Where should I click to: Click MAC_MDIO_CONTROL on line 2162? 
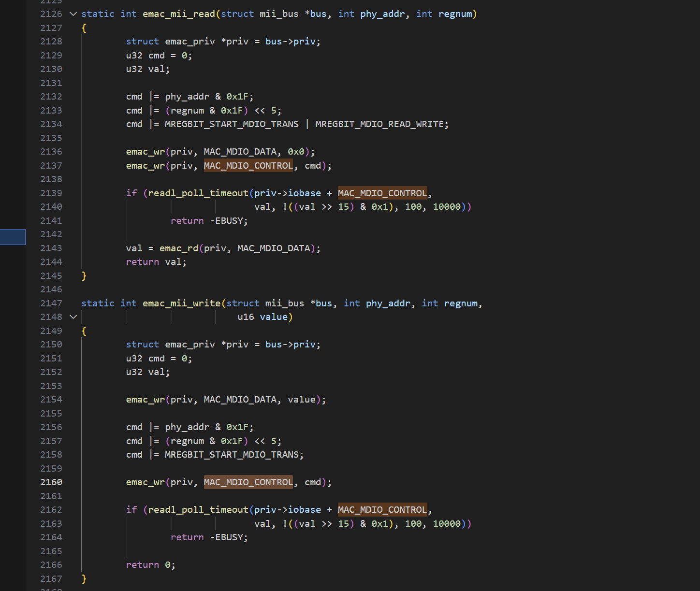[382, 510]
